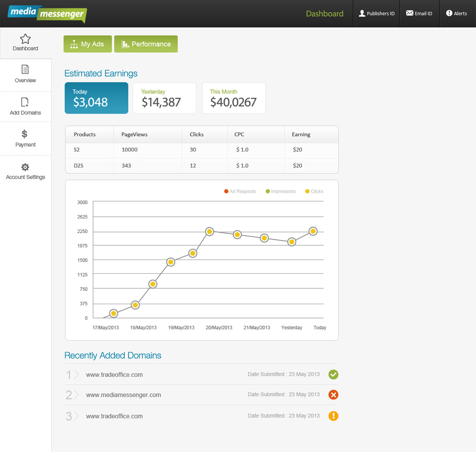Image resolution: width=476 pixels, height=452 pixels.
Task: Click the Yesterday axis label on chart
Action: click(292, 328)
